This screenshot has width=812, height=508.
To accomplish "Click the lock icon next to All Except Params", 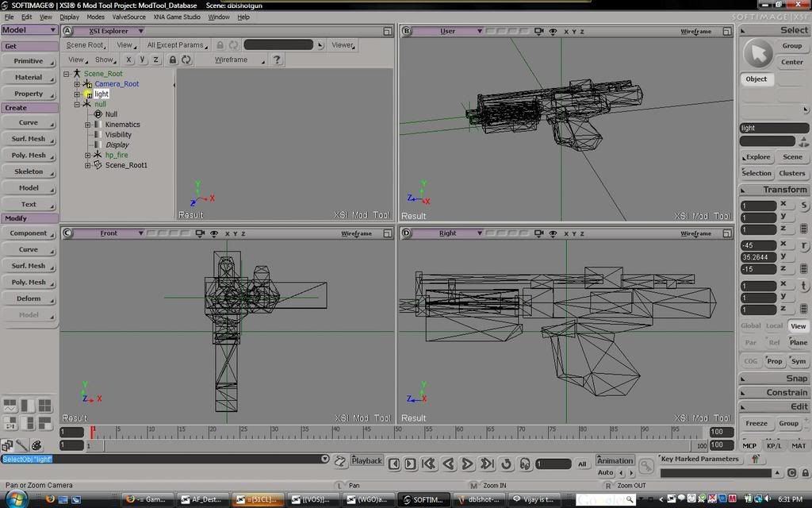I will click(x=220, y=45).
